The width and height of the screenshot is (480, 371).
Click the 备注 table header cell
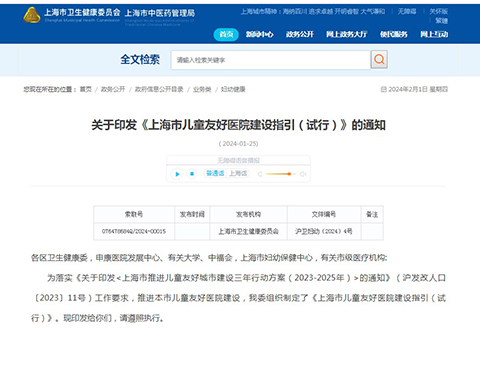(372, 214)
